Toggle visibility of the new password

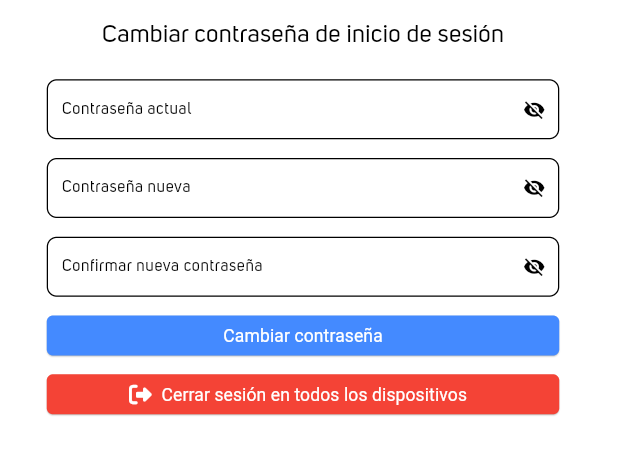(534, 187)
